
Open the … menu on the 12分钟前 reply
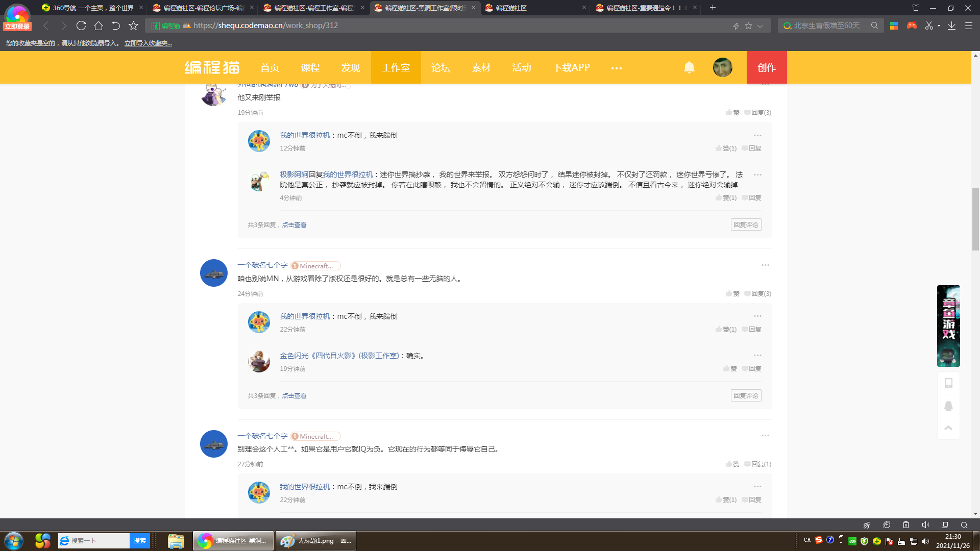[x=757, y=136]
